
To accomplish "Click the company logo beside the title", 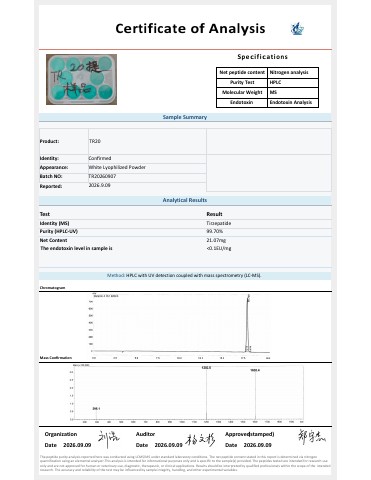I will tap(297, 29).
